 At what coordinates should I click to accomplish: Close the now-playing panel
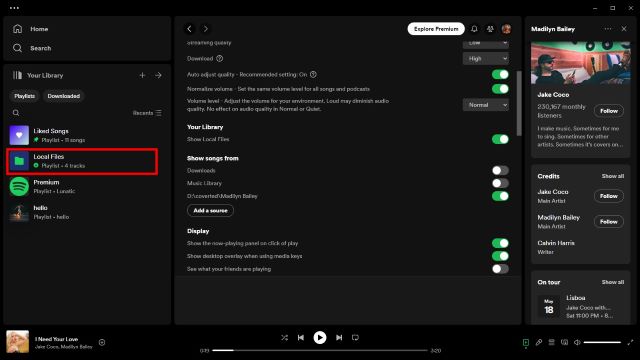(624, 29)
